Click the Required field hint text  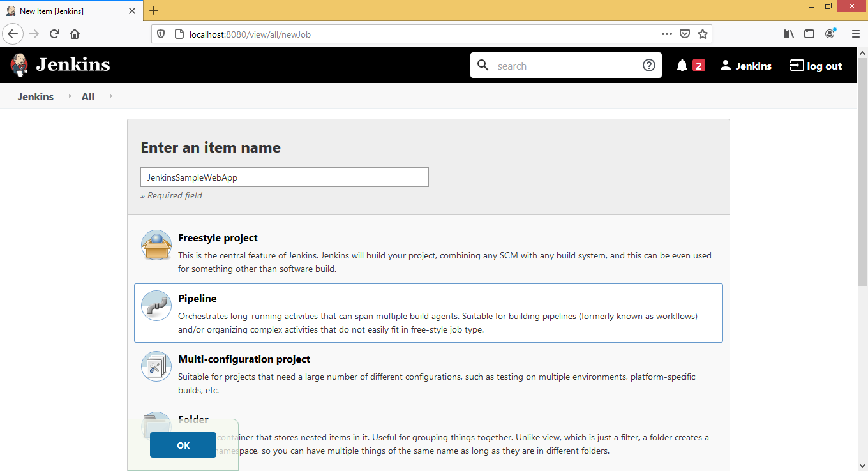click(171, 195)
